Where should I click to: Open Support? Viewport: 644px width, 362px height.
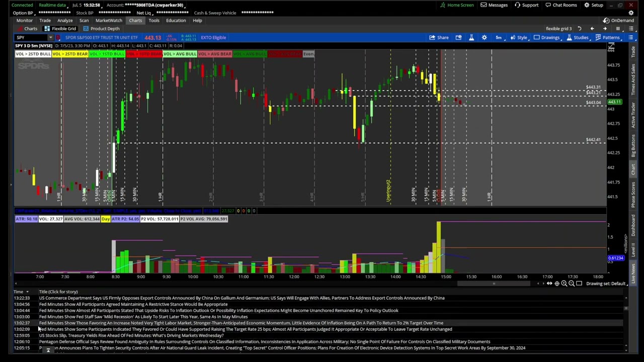[526, 5]
